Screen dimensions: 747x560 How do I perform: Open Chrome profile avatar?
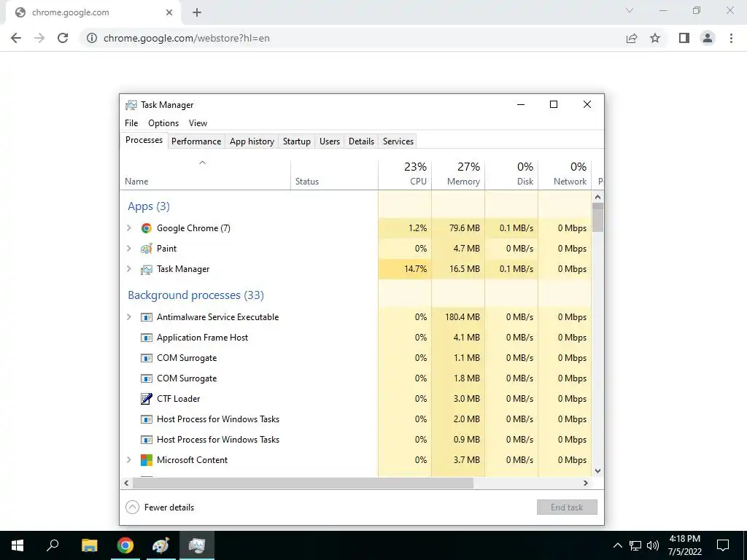(708, 38)
